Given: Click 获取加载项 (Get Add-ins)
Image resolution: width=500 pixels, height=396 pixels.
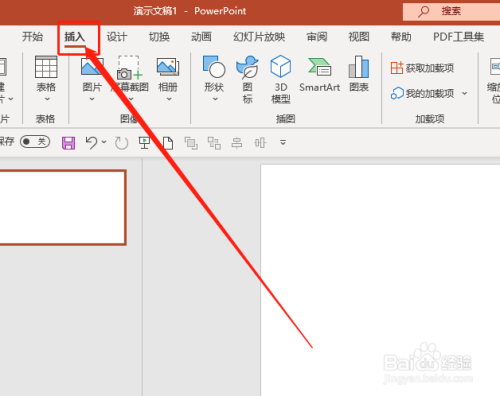Looking at the screenshot, I should [x=422, y=68].
